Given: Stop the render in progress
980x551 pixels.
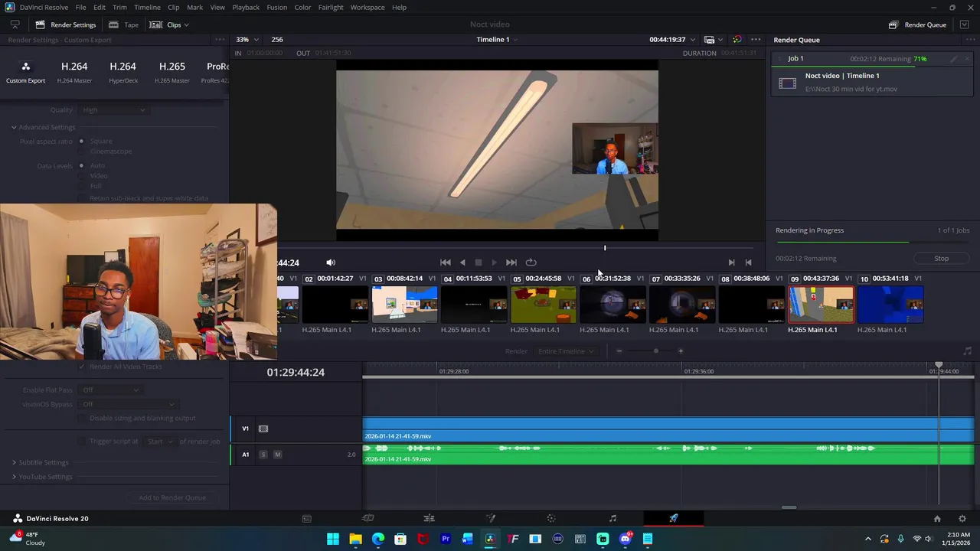Looking at the screenshot, I should [941, 259].
